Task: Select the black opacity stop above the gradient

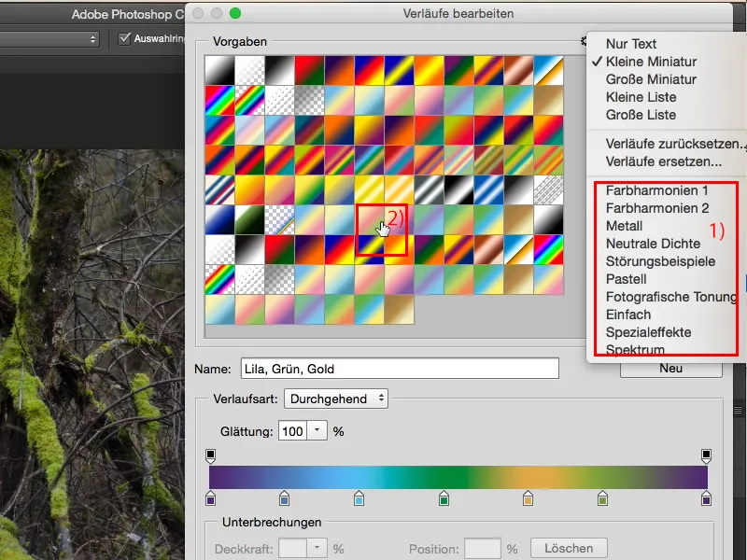Action: pyautogui.click(x=211, y=455)
